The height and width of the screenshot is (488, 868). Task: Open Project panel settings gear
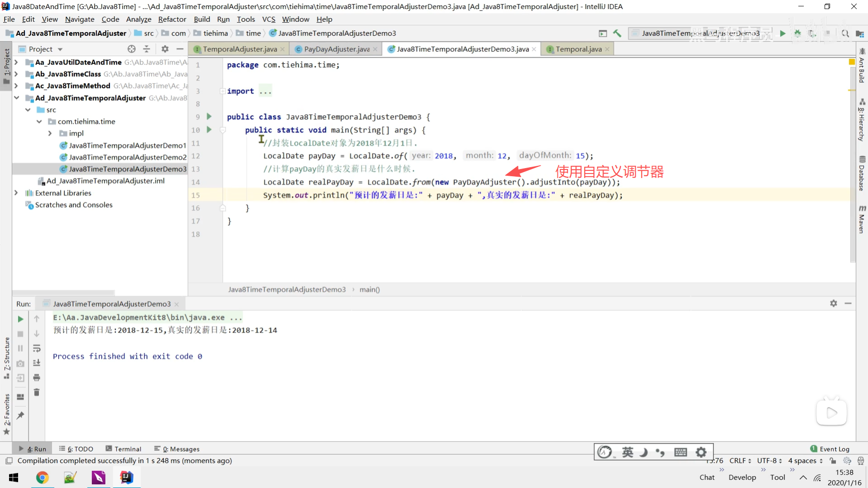(x=165, y=49)
